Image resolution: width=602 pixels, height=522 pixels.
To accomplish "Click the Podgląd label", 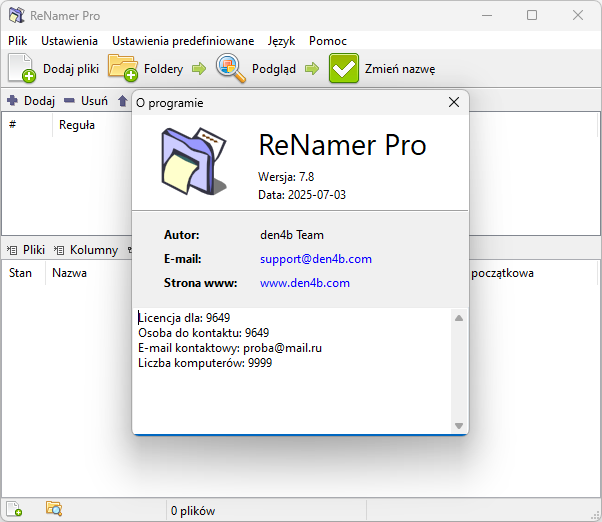I will click(x=274, y=69).
